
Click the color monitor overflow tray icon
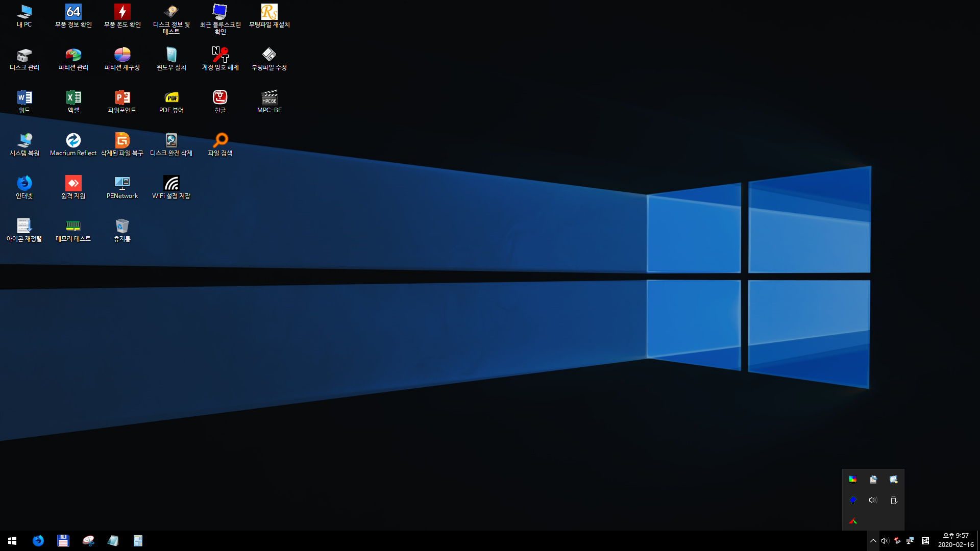tap(853, 479)
